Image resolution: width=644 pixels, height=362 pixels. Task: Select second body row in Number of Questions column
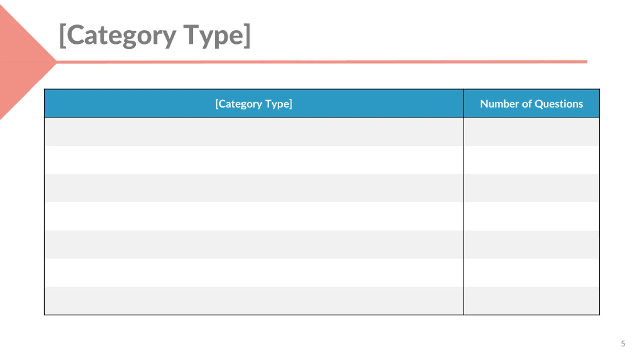click(532, 160)
